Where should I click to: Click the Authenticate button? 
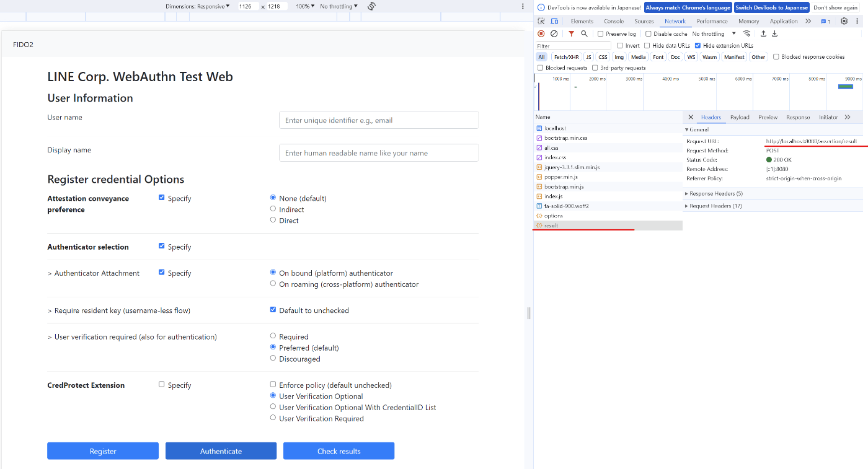coord(221,451)
